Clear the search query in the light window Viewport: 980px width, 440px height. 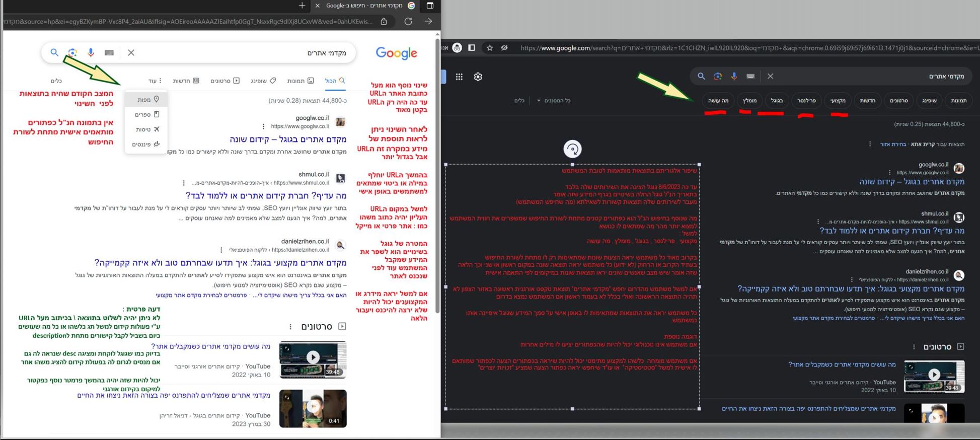(x=131, y=52)
